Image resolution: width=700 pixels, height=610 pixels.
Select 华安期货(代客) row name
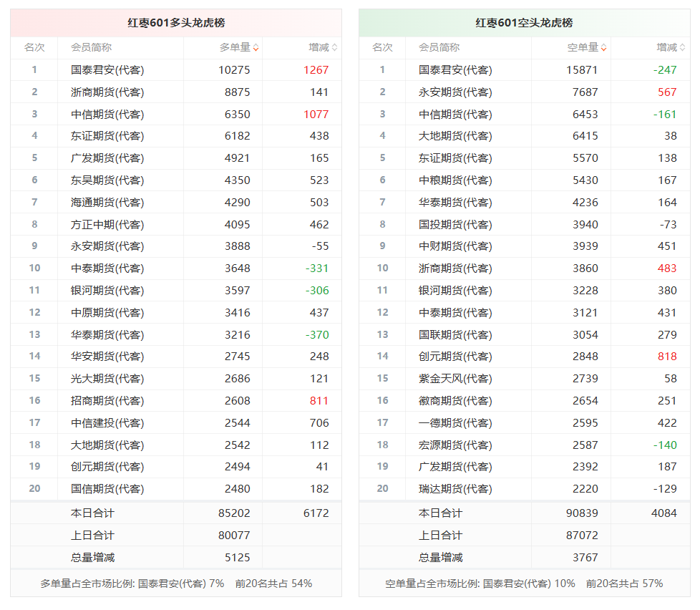tap(107, 357)
